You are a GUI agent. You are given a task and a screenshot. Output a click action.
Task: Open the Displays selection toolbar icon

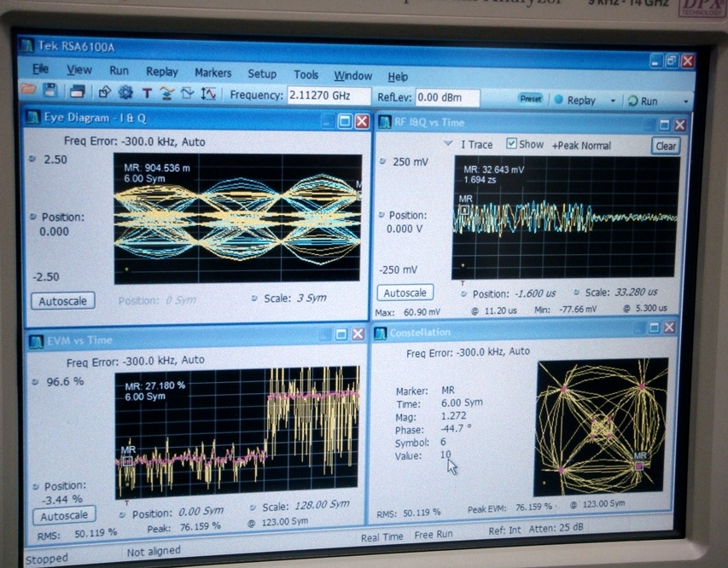pyautogui.click(x=77, y=92)
